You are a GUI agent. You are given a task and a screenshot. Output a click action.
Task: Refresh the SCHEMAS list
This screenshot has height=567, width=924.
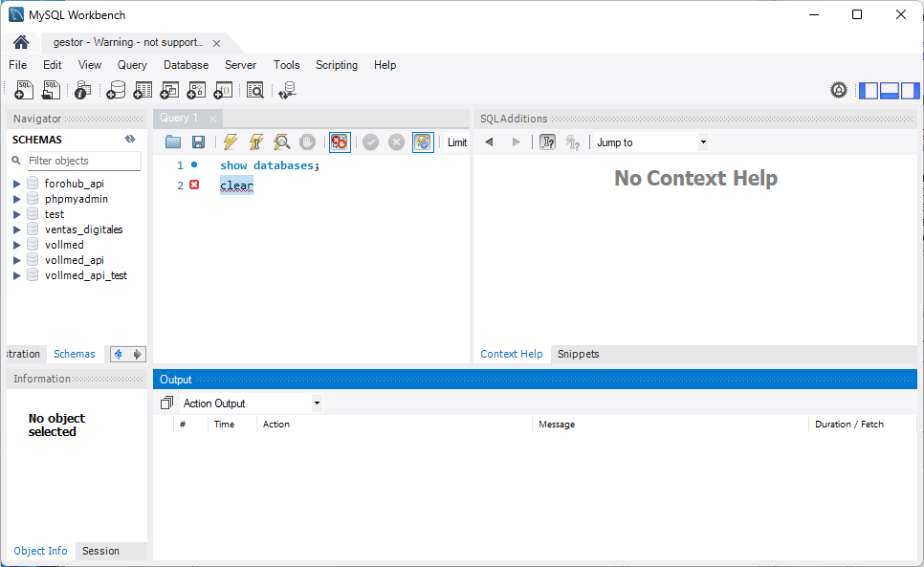click(130, 139)
